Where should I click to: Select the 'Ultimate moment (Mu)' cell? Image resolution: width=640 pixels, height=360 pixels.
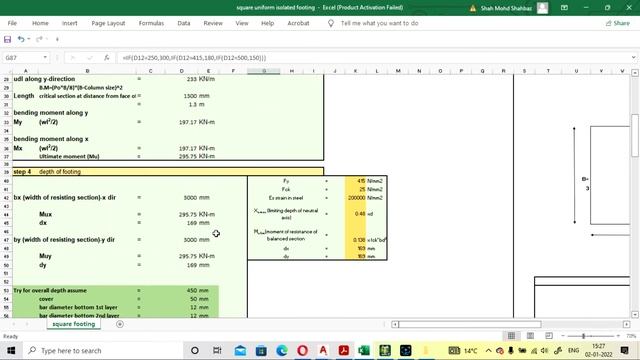click(69, 156)
